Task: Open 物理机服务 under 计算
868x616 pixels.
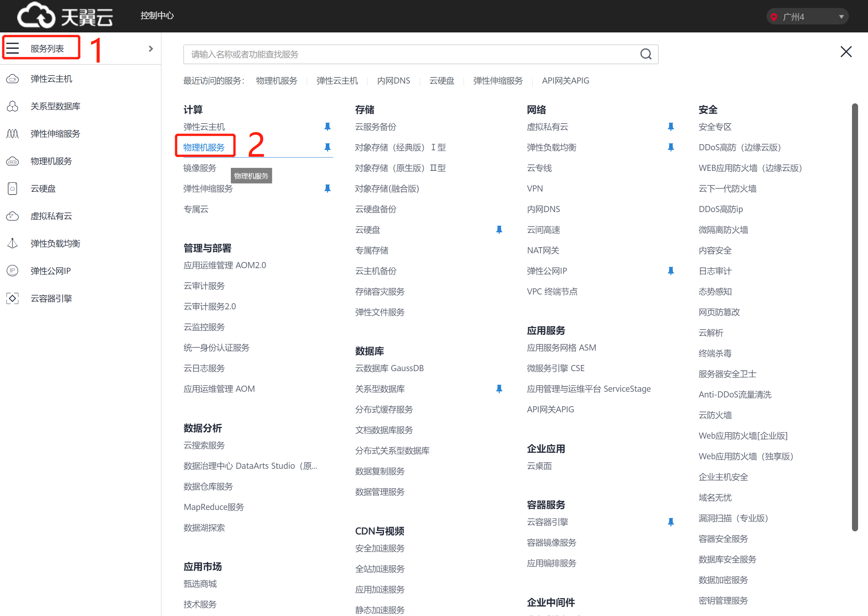Action: coord(204,147)
